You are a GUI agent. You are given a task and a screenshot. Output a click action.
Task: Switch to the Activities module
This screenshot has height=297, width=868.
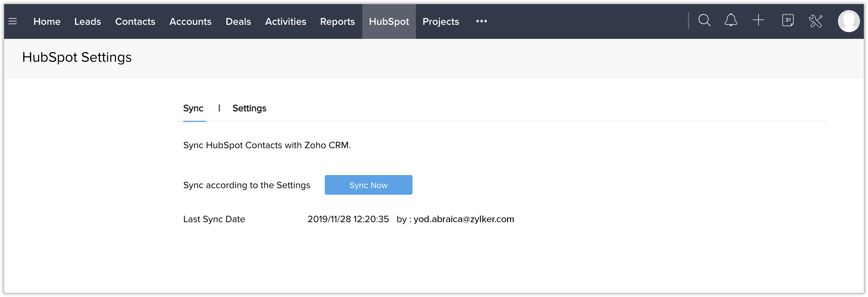point(285,21)
